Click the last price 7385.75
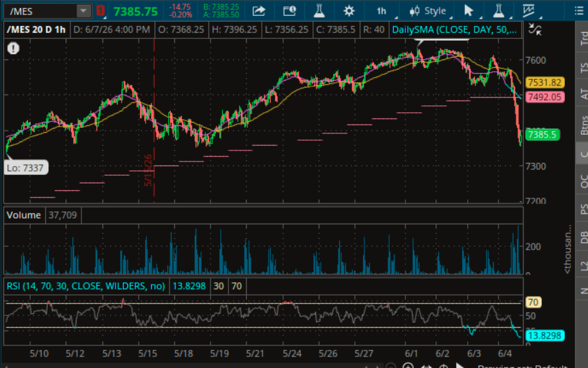Screen dimensions: 588x368 tap(135, 12)
